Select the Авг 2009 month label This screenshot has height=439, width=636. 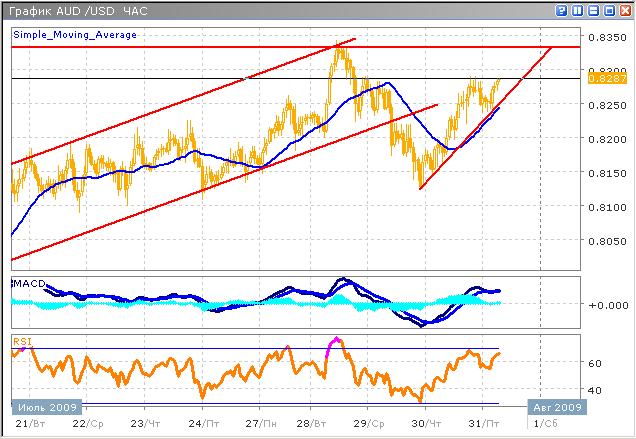(x=554, y=409)
